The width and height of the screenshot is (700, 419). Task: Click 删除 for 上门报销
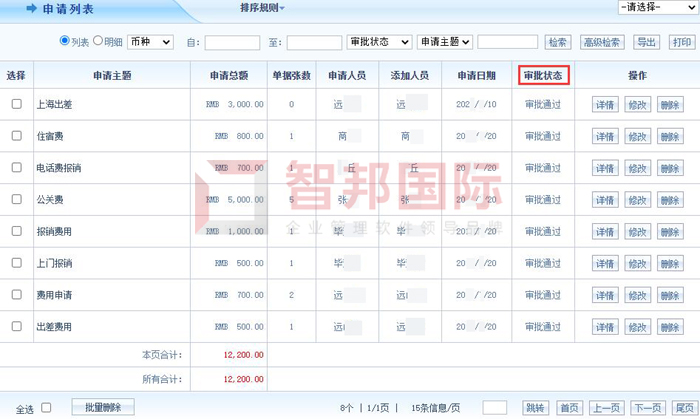coord(670,264)
